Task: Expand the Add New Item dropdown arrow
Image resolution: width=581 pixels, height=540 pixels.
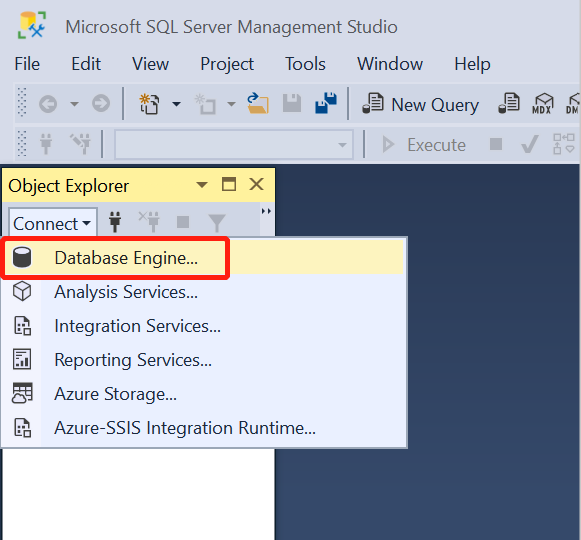Action: [232, 104]
